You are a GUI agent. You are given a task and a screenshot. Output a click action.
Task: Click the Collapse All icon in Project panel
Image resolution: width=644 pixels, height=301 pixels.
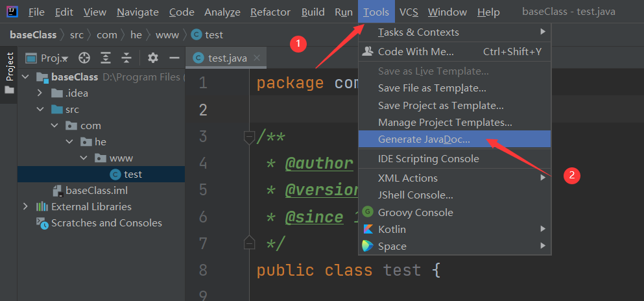click(x=126, y=58)
